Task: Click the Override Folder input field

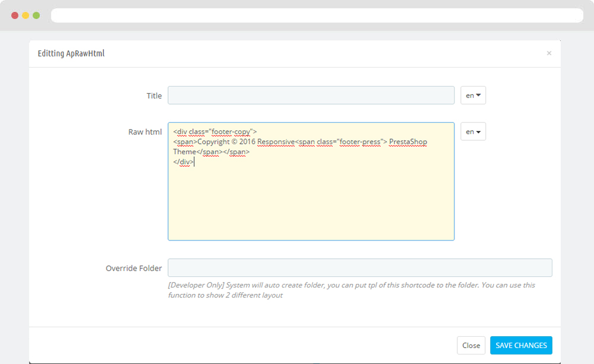Action: pos(360,268)
